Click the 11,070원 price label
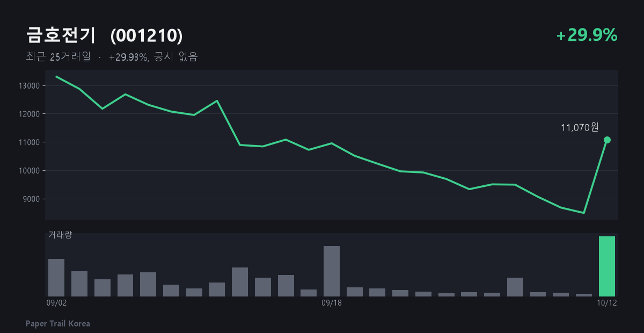This screenshot has width=644, height=333. tap(580, 127)
